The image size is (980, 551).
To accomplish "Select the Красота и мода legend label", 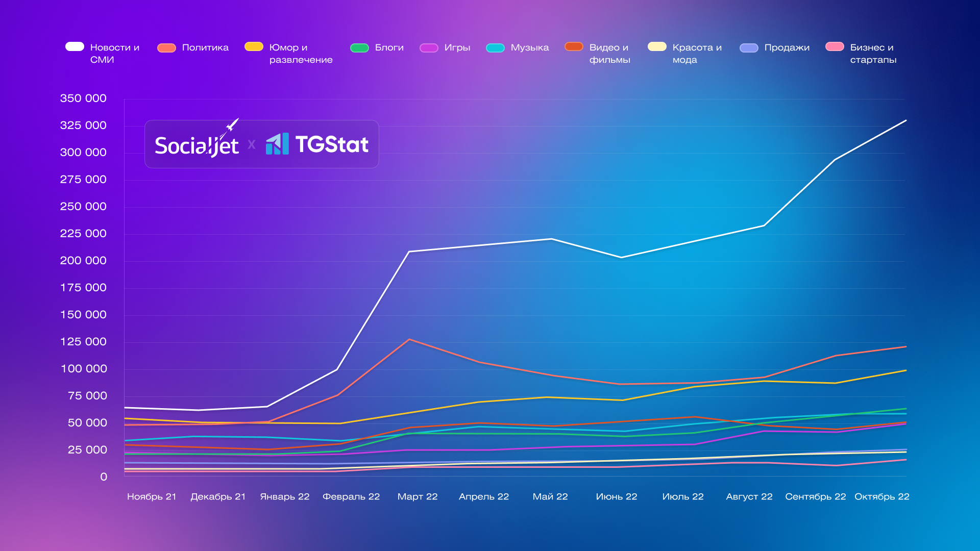I will click(697, 54).
